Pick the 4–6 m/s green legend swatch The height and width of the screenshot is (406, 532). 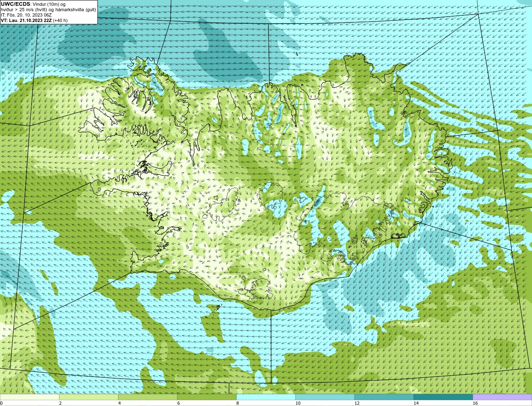tap(148, 397)
